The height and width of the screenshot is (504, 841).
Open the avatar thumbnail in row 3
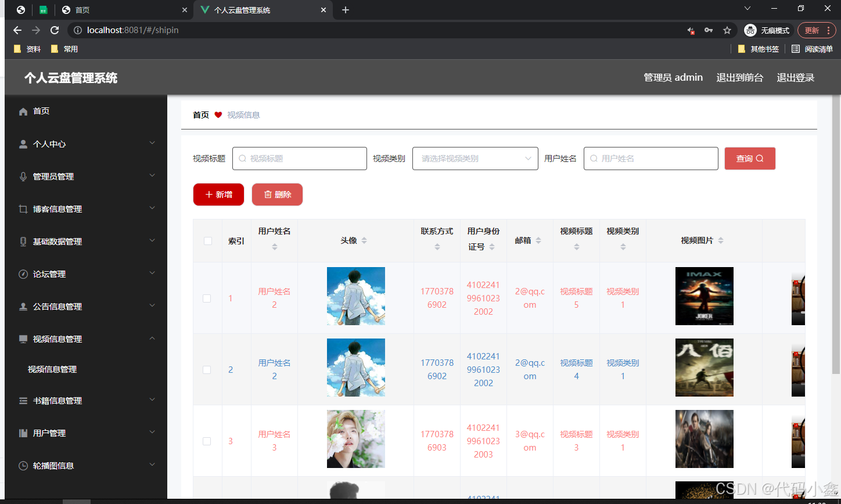[356, 439]
